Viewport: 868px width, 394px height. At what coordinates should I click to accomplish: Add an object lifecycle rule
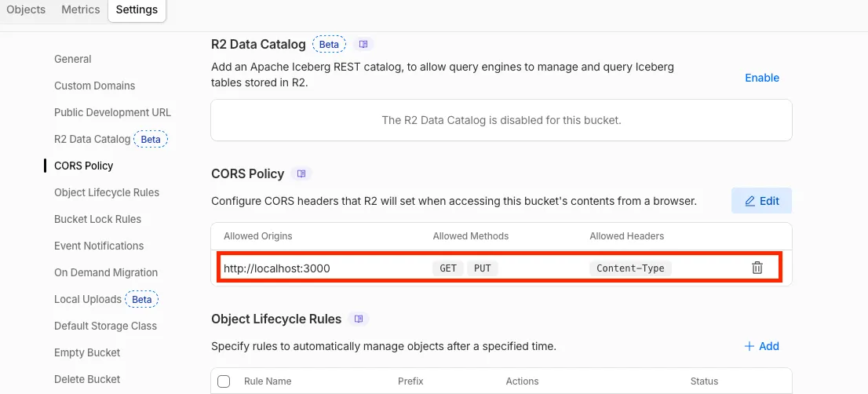pyautogui.click(x=762, y=346)
